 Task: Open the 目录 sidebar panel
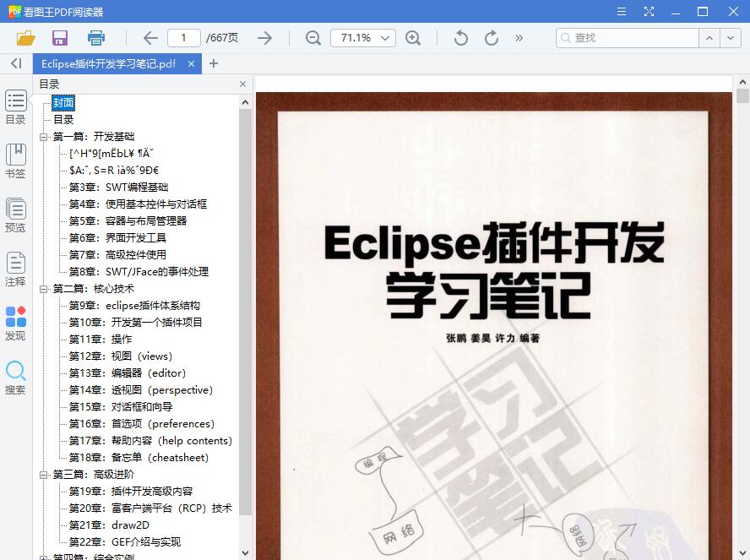(15, 107)
